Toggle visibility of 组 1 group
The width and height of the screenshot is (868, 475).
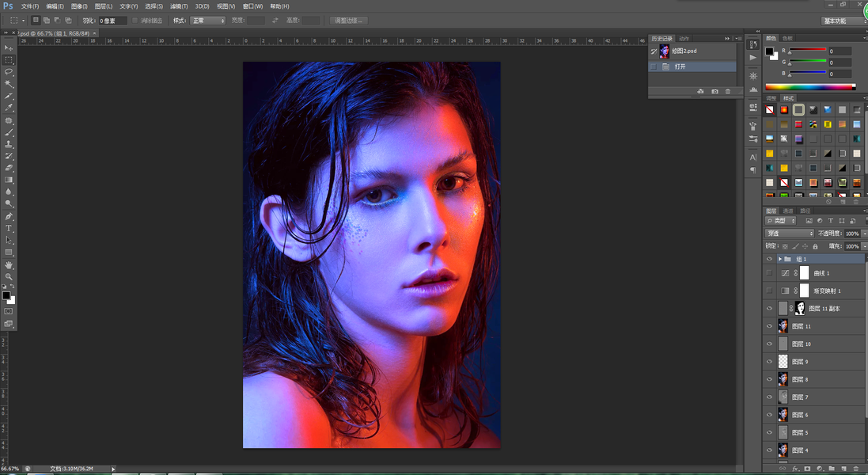click(769, 259)
